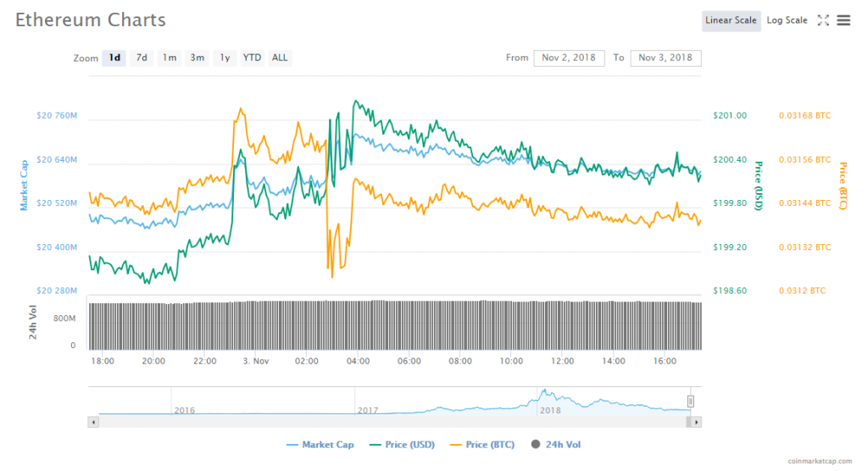Click the From date field
The height and width of the screenshot is (471, 868).
569,58
